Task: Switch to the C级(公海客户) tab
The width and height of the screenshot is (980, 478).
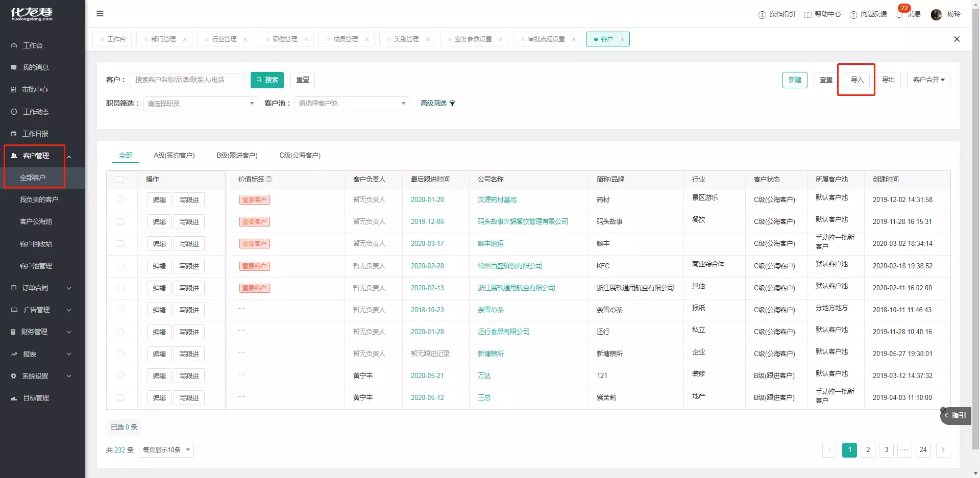Action: click(300, 155)
